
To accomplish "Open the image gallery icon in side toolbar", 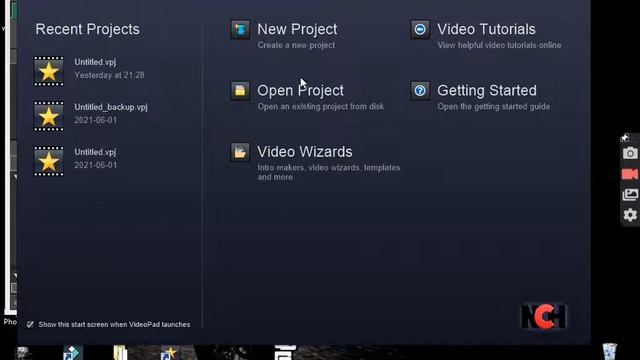I will point(630,195).
